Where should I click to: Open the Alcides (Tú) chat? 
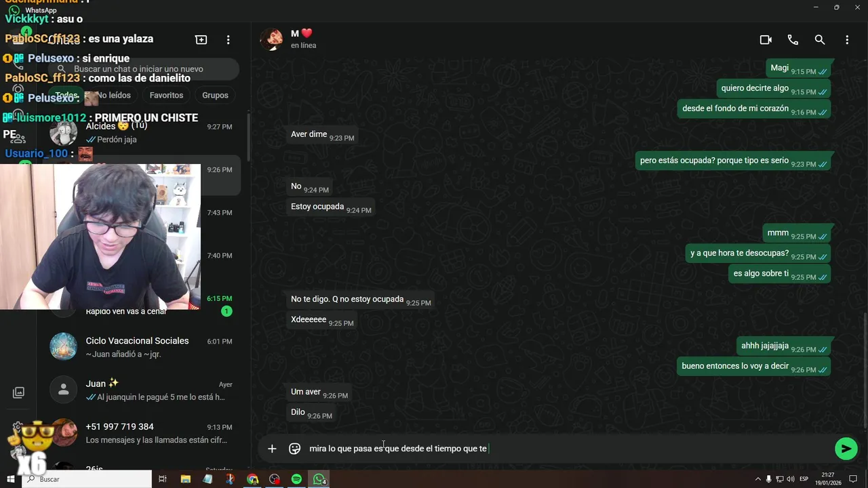click(141, 133)
